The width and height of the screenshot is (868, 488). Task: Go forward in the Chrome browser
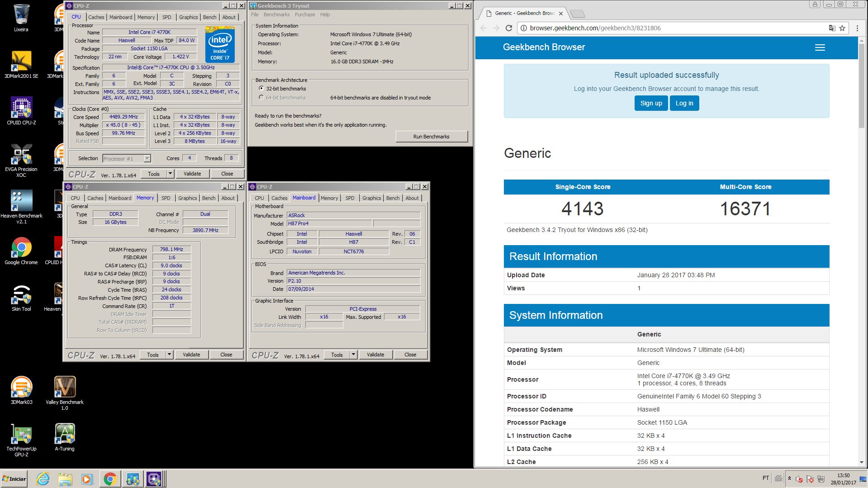tap(496, 28)
